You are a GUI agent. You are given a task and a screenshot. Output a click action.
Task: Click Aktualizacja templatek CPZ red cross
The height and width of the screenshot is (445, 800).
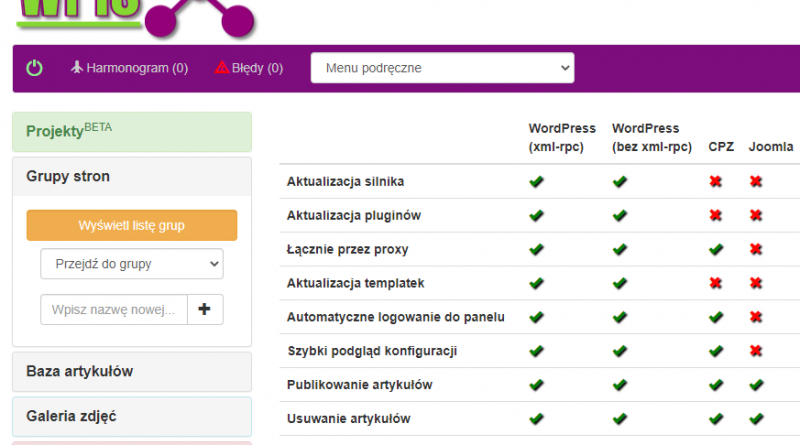715,283
